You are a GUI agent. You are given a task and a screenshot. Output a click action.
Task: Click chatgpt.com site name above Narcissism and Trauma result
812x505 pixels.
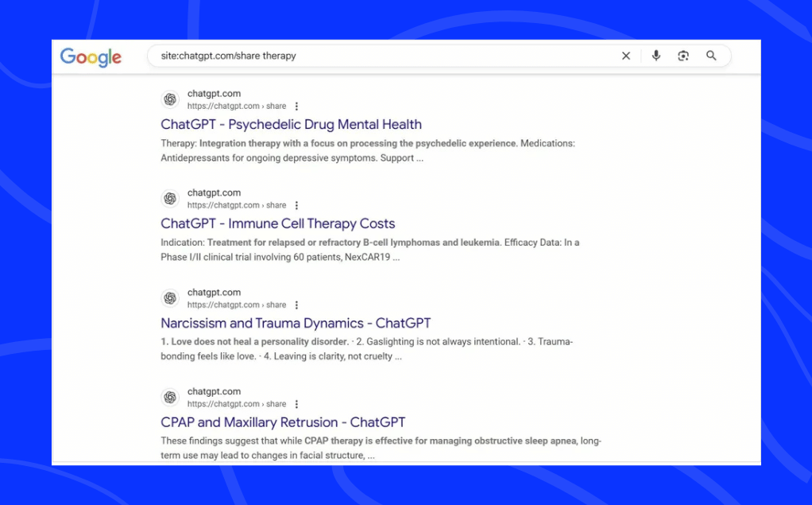coord(214,292)
